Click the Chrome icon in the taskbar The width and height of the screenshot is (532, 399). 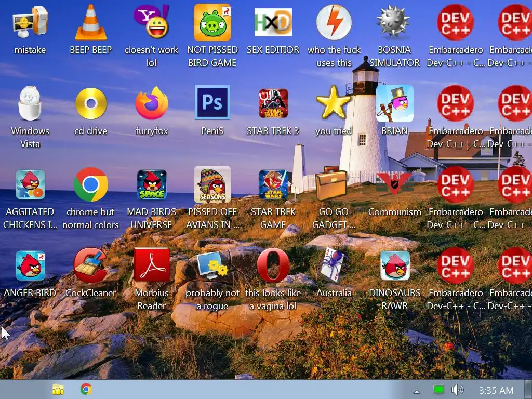tap(86, 389)
